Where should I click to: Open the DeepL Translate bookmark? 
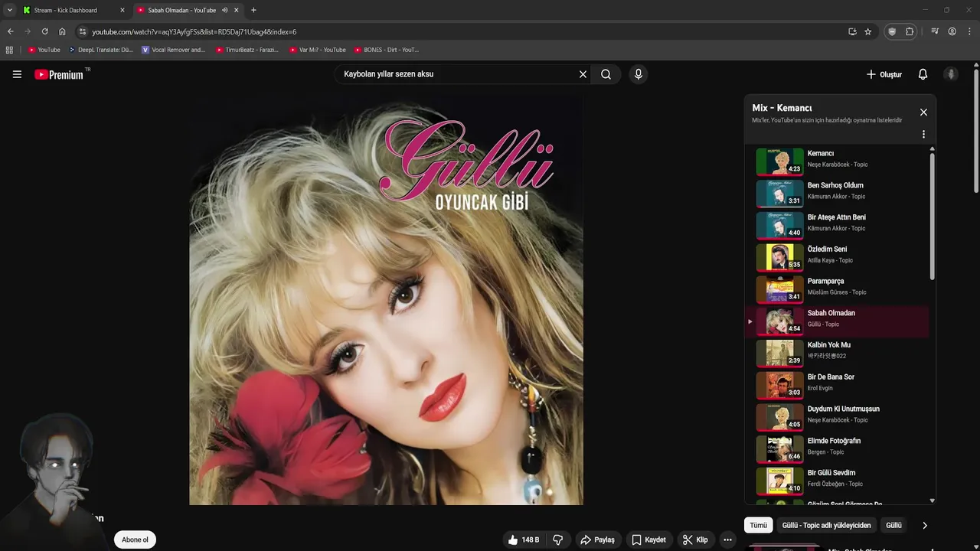[x=100, y=50]
